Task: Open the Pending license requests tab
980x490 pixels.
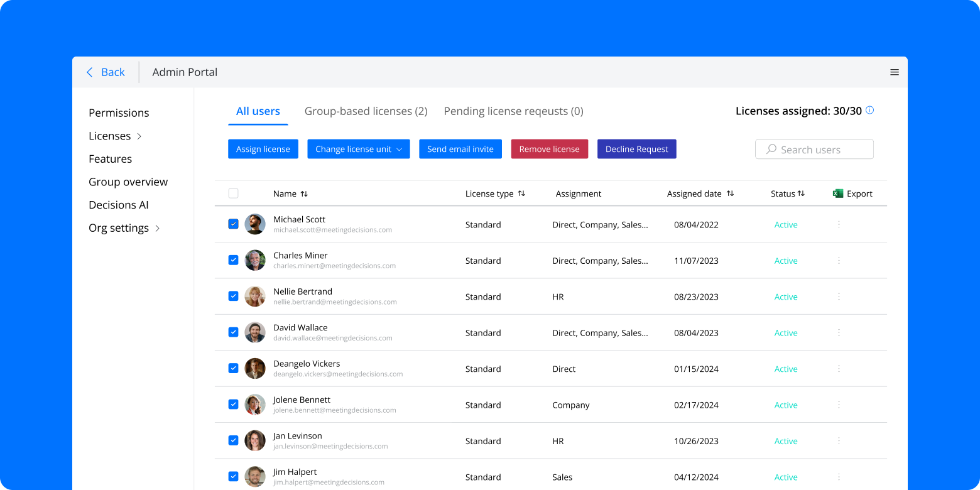Action: (513, 111)
